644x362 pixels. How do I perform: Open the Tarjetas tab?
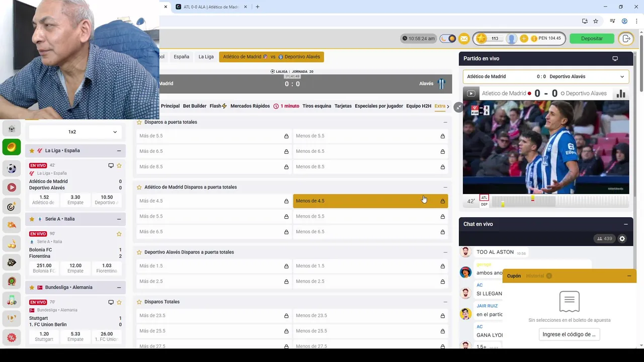(x=343, y=106)
